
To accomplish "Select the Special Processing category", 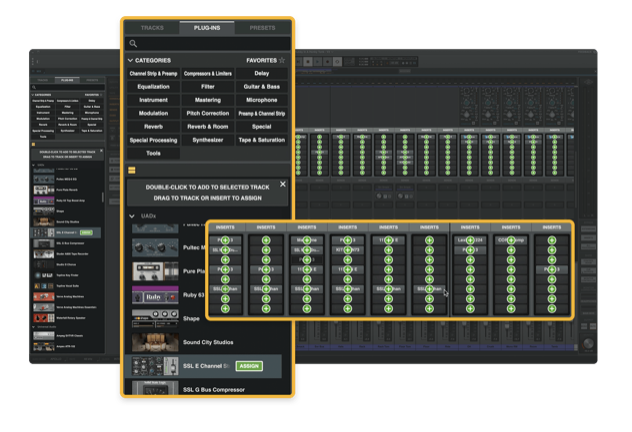I will click(x=153, y=140).
